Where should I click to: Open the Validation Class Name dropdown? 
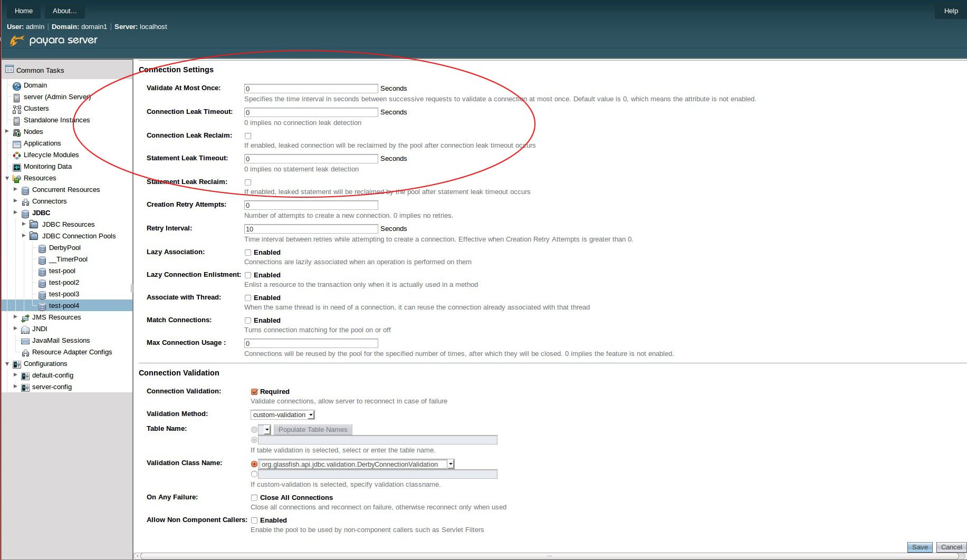(x=356, y=464)
